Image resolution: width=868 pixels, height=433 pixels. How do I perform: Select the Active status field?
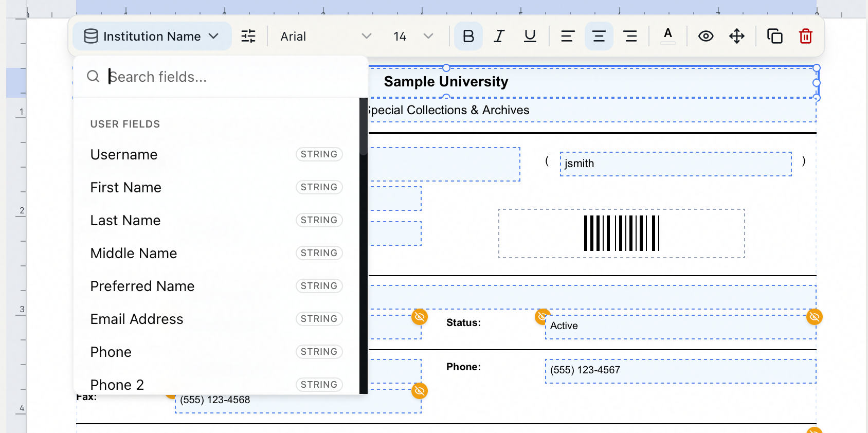click(680, 327)
